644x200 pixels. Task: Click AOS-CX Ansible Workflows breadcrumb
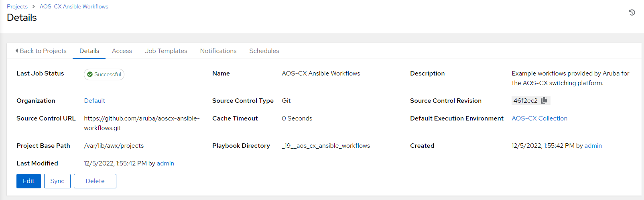[x=74, y=6]
